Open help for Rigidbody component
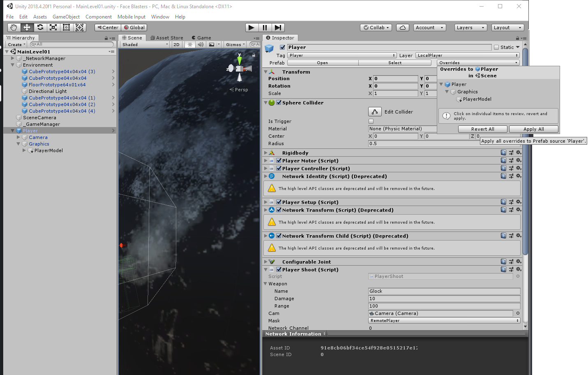 (x=503, y=153)
